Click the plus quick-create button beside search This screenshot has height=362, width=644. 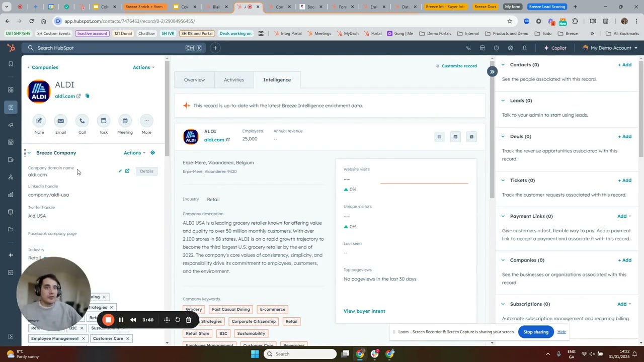point(215,48)
